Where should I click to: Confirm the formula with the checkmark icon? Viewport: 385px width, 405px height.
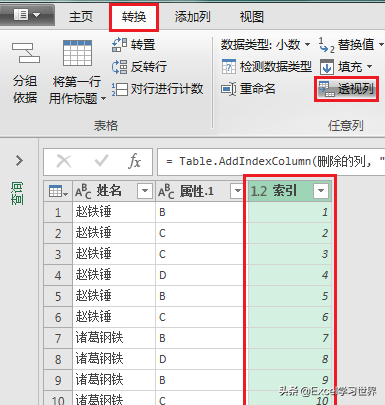pyautogui.click(x=101, y=161)
